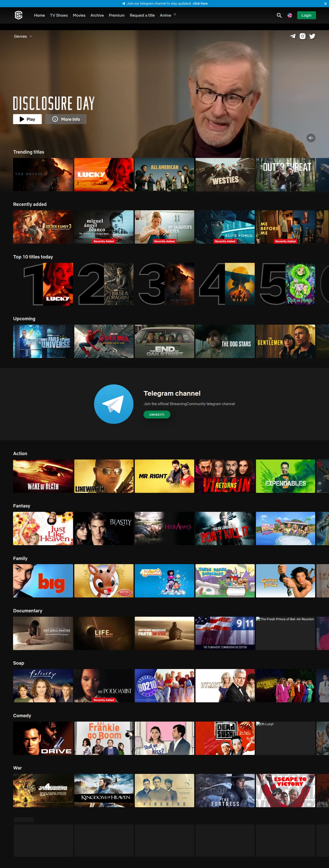Open the Kingdom of Heaven thumbnail
The width and height of the screenshot is (329, 868).
coord(104,791)
